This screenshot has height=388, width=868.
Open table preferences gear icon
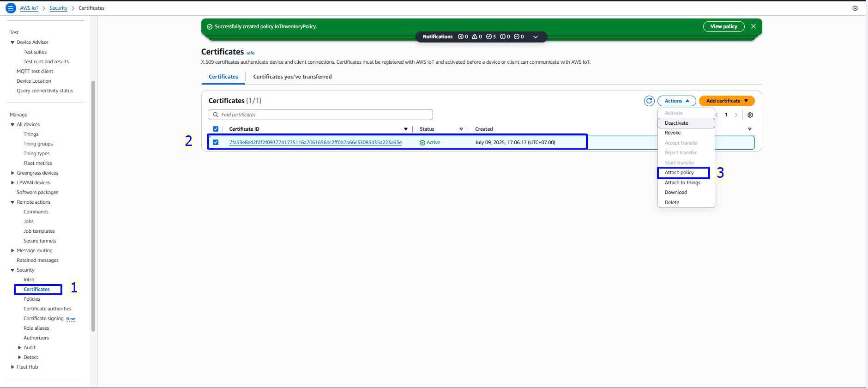pyautogui.click(x=750, y=115)
